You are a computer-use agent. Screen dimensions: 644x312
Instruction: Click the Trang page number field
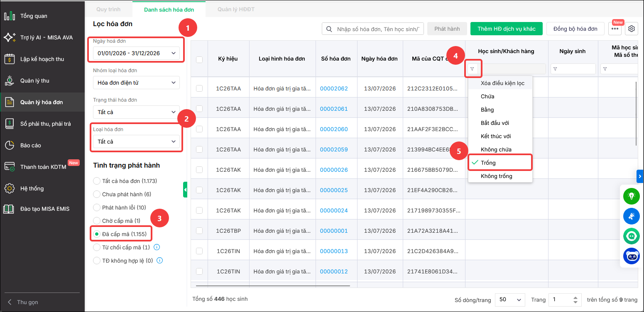pos(565,300)
